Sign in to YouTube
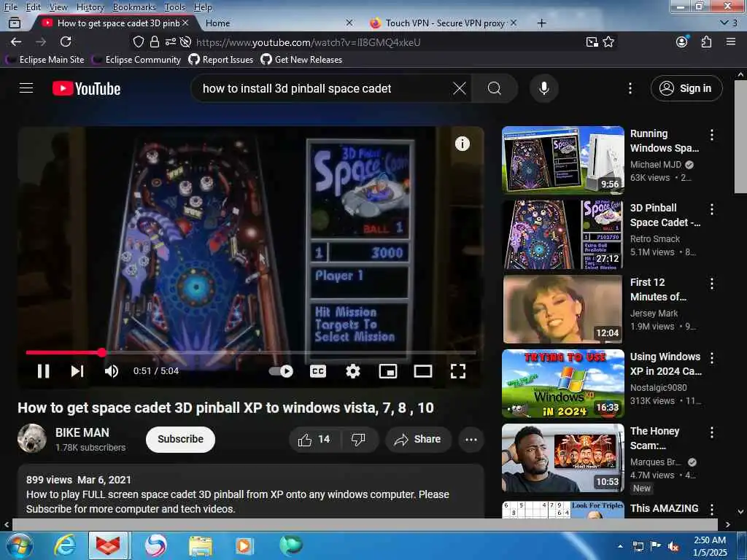Viewport: 747px width, 560px height. 686,88
